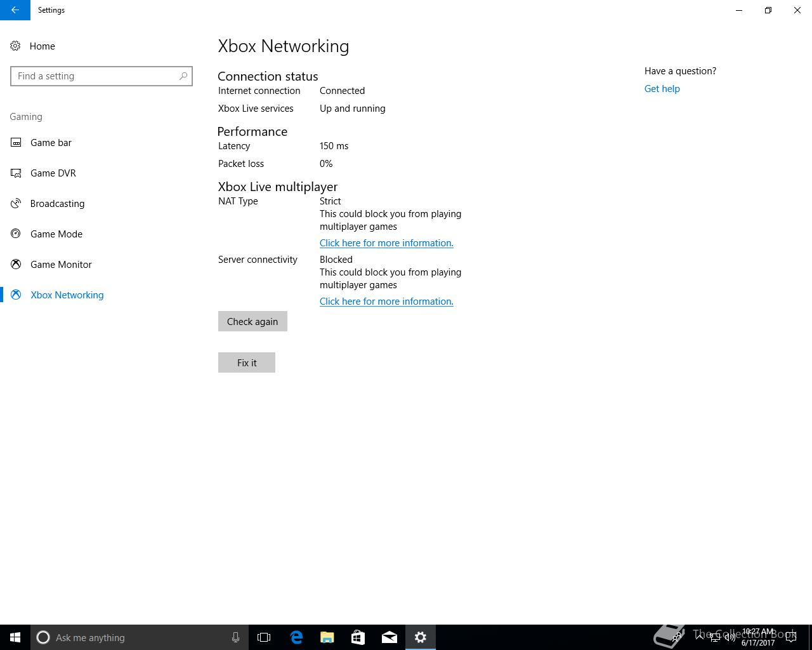Click the Up and running status text
This screenshot has width=812, height=650.
(353, 109)
